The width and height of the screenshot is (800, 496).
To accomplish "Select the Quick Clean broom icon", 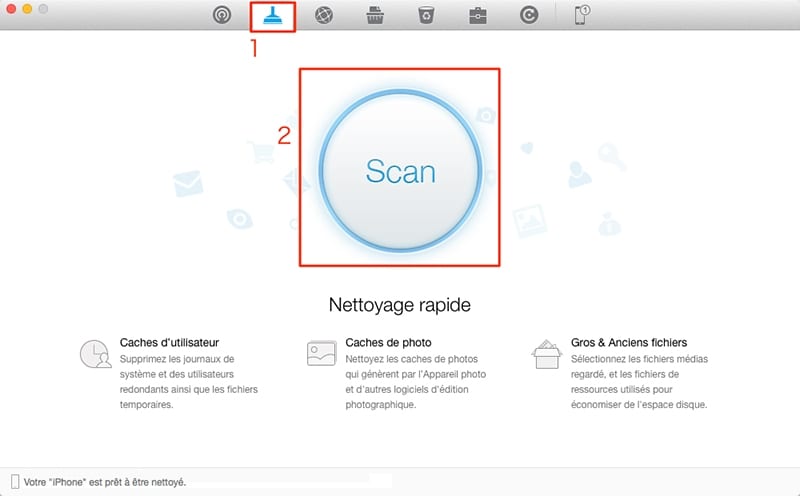I will click(272, 16).
